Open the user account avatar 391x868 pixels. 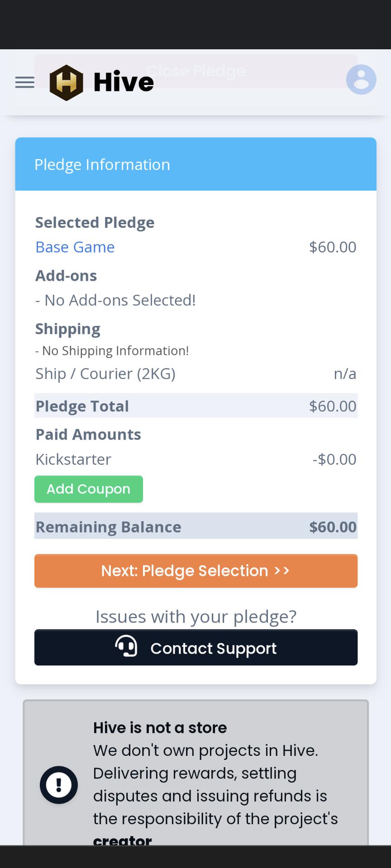[361, 80]
